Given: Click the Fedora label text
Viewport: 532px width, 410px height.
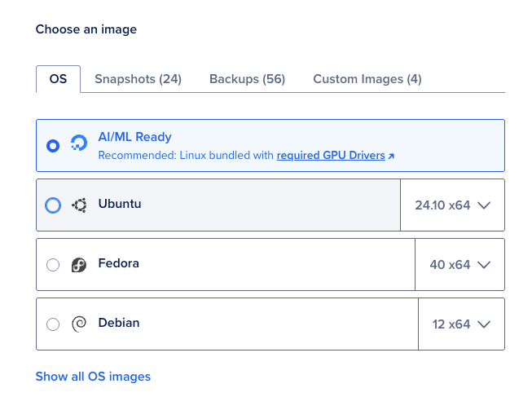Looking at the screenshot, I should point(118,263).
